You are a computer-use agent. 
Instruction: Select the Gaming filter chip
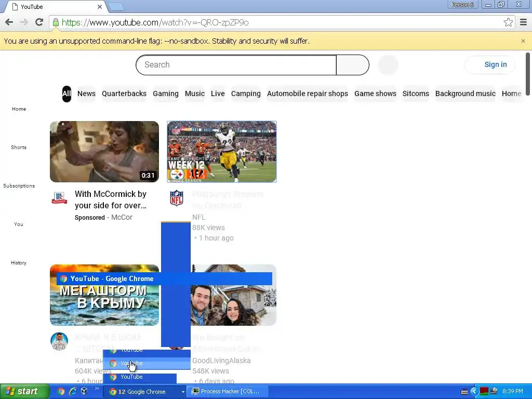tap(166, 94)
